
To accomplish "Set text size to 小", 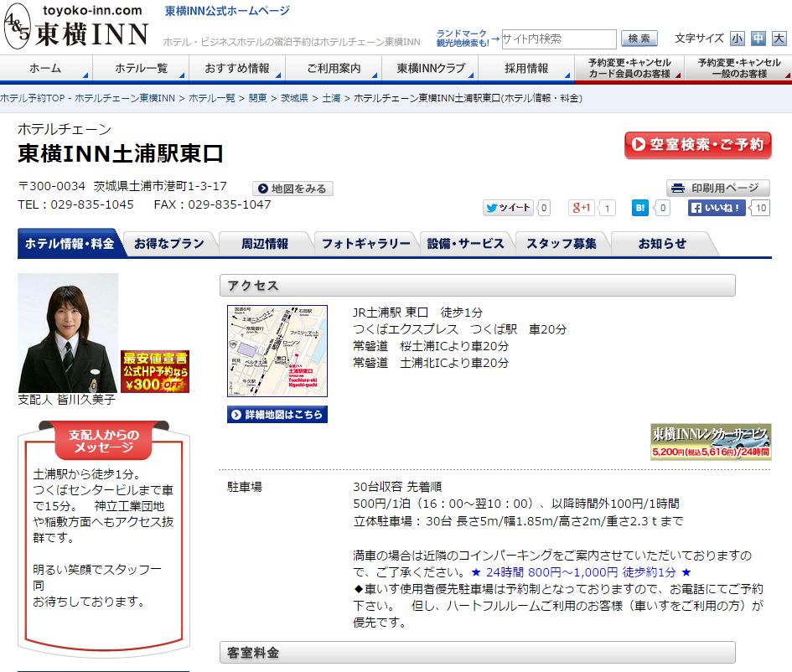I will [737, 39].
